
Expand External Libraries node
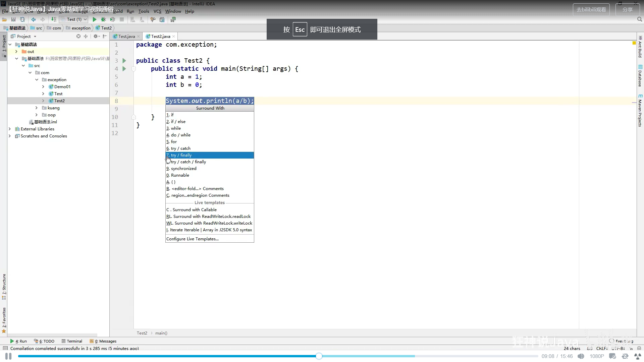coord(10,129)
